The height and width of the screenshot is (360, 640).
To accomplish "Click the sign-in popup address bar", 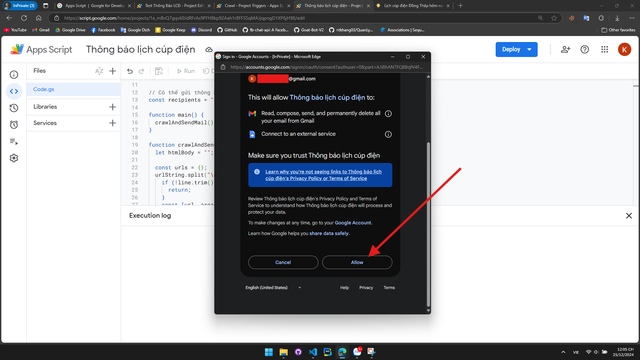I will click(326, 67).
